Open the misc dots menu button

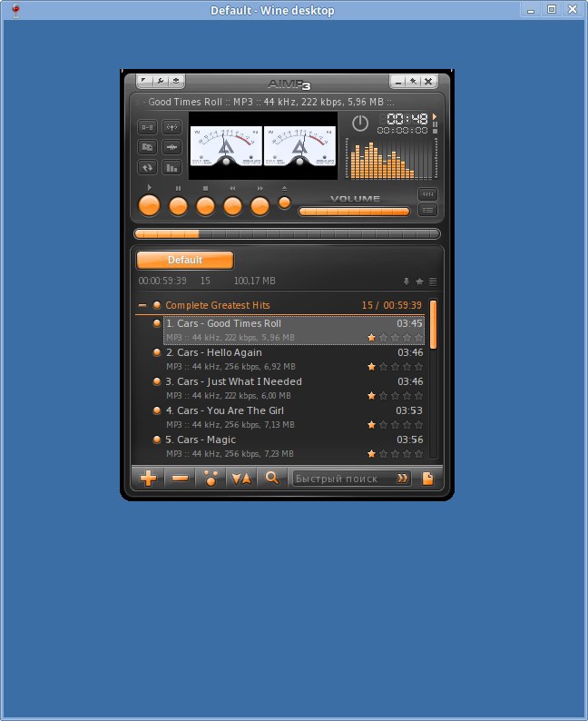[211, 479]
